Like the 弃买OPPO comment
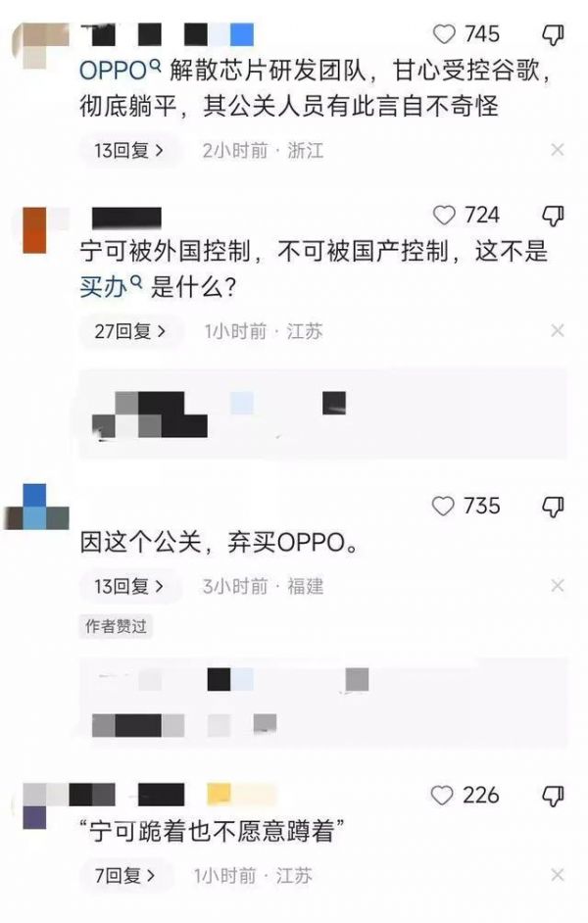Screen dimensions: 588x923 point(443,507)
